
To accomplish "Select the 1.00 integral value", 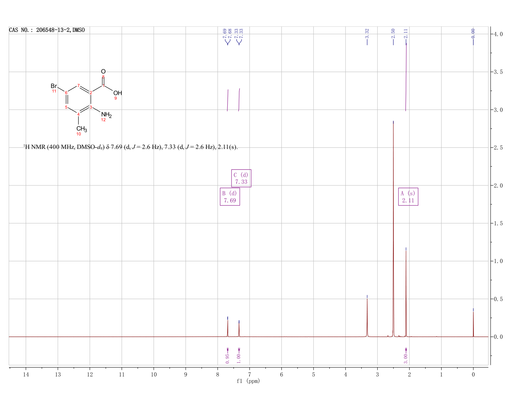I will click(239, 358).
